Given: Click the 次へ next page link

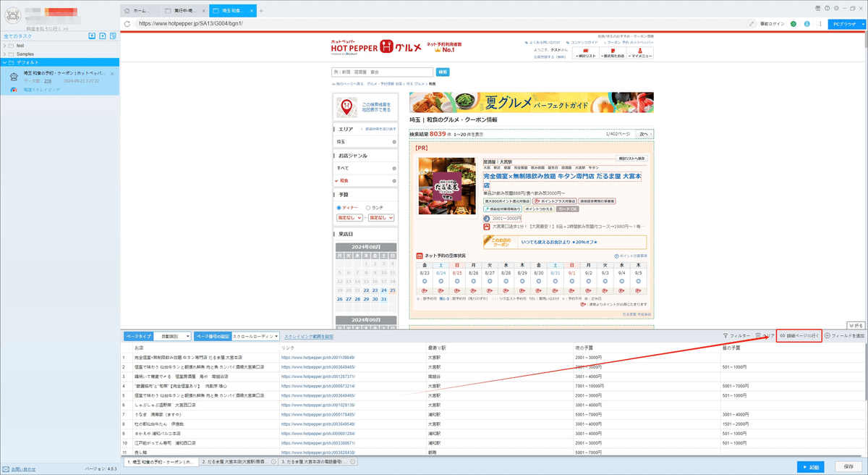Looking at the screenshot, I should pos(643,134).
